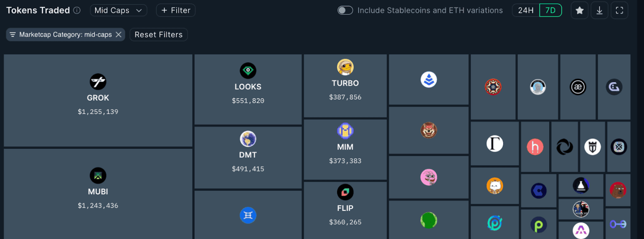Open the Add Filter menu

pyautogui.click(x=176, y=10)
